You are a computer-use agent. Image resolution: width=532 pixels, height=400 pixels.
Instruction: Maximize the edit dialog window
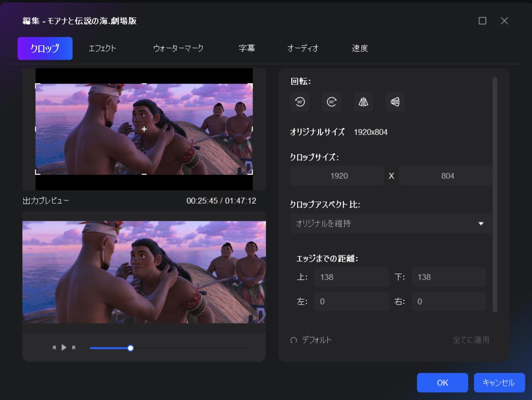[482, 21]
